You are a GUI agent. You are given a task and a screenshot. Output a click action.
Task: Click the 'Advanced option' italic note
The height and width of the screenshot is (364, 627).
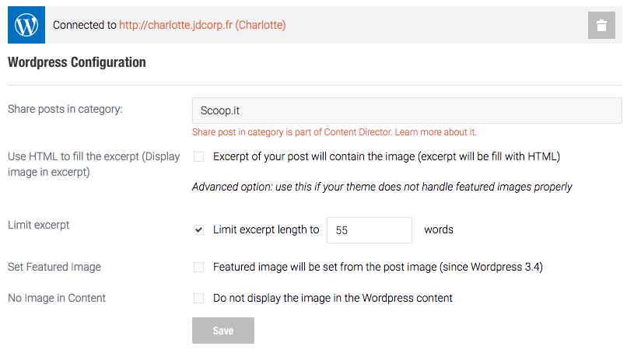pos(382,187)
